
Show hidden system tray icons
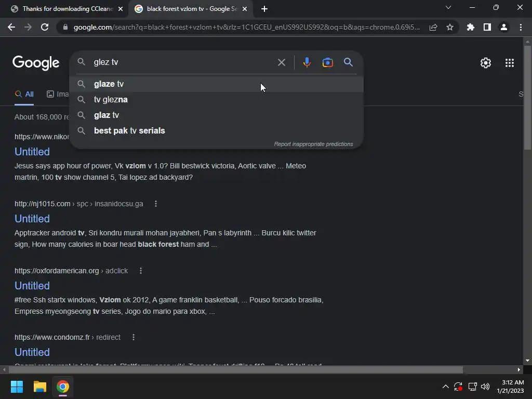click(x=446, y=387)
